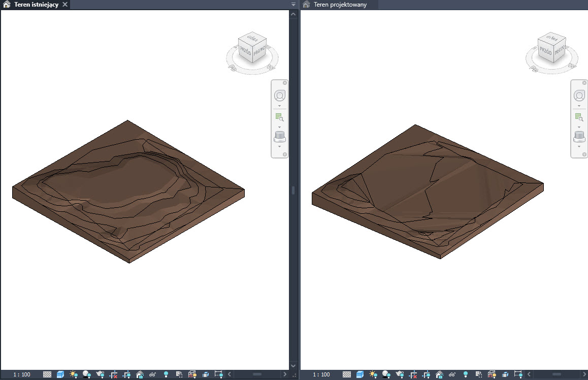Click Reveal Hidden Elements lightbulb in right view

tap(465, 374)
